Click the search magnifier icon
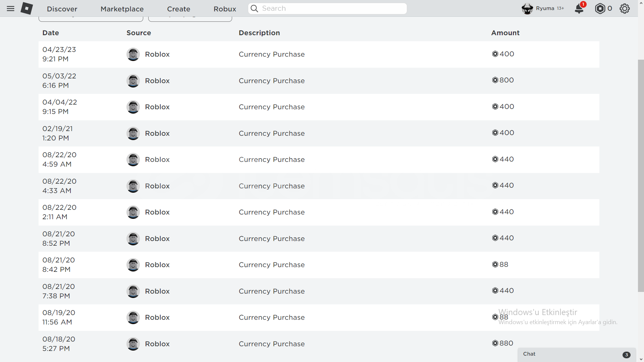Viewport: 644px width, 362px height. 255,8
